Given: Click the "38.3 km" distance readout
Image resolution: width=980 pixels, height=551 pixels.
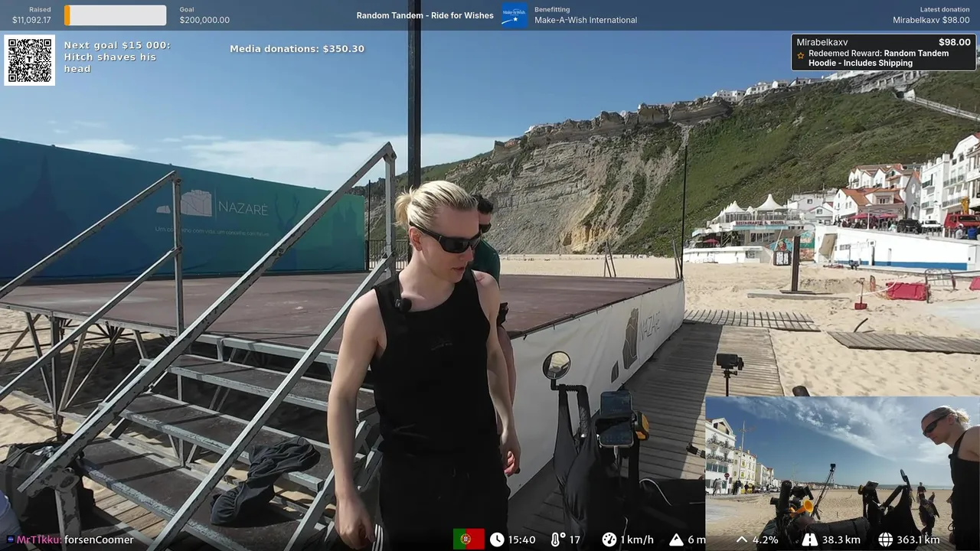Looking at the screenshot, I should pyautogui.click(x=841, y=540).
